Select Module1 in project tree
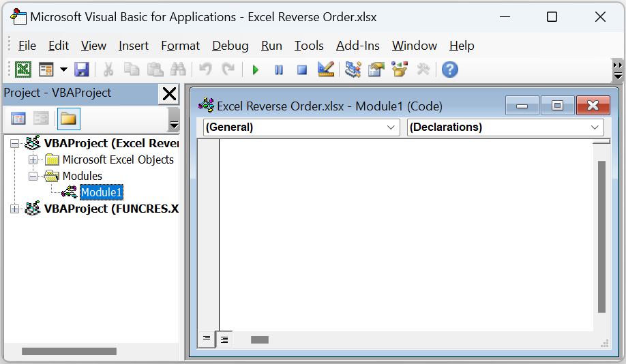 [102, 192]
